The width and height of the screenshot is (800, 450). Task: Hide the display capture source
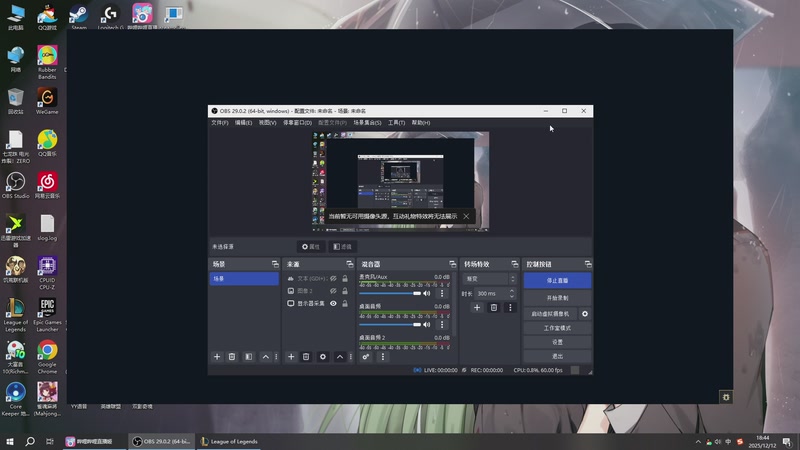(x=333, y=304)
